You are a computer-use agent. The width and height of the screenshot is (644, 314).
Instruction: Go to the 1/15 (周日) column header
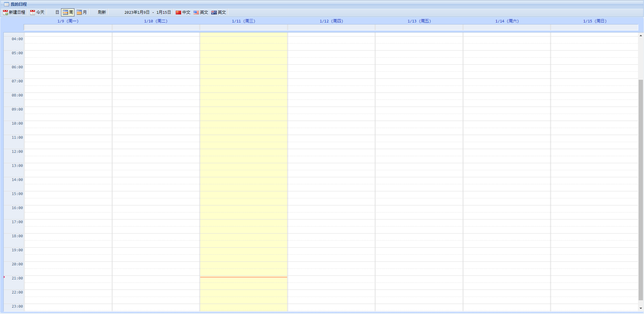pyautogui.click(x=595, y=21)
